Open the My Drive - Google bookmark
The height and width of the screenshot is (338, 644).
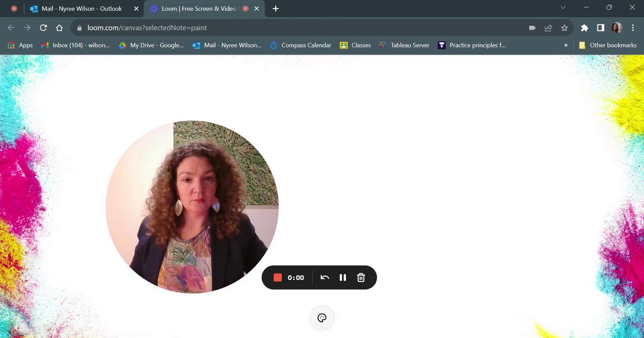tap(151, 45)
